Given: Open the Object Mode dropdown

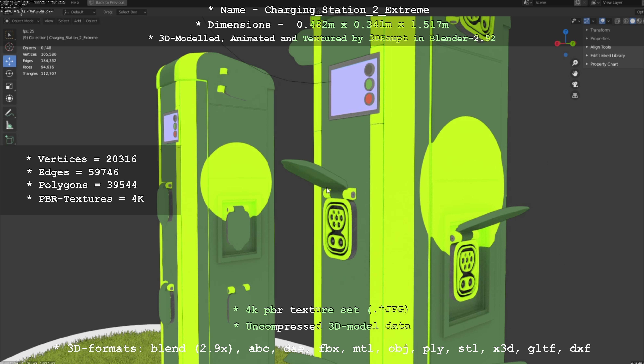Looking at the screenshot, I should tap(22, 21).
